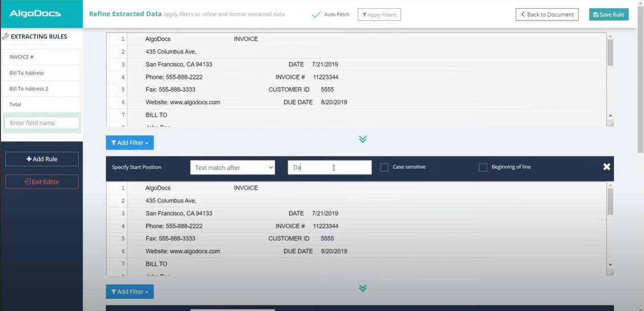Click the Add Rule button

click(x=42, y=159)
